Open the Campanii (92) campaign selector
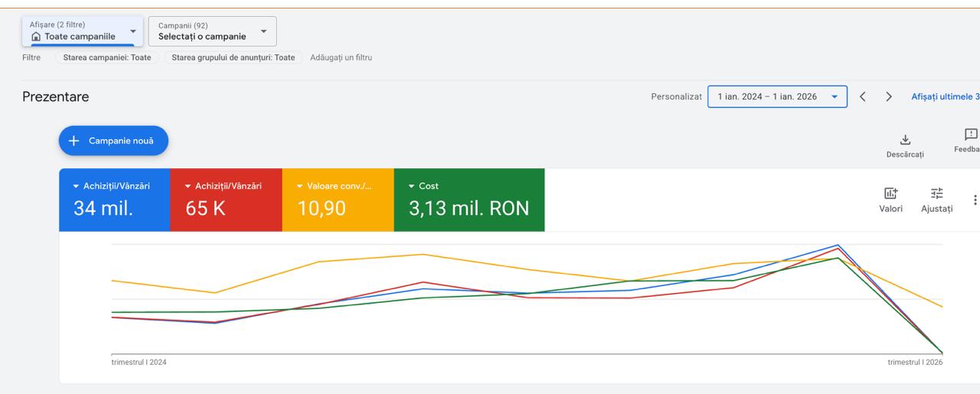Image resolution: width=980 pixels, height=394 pixels. tap(212, 31)
